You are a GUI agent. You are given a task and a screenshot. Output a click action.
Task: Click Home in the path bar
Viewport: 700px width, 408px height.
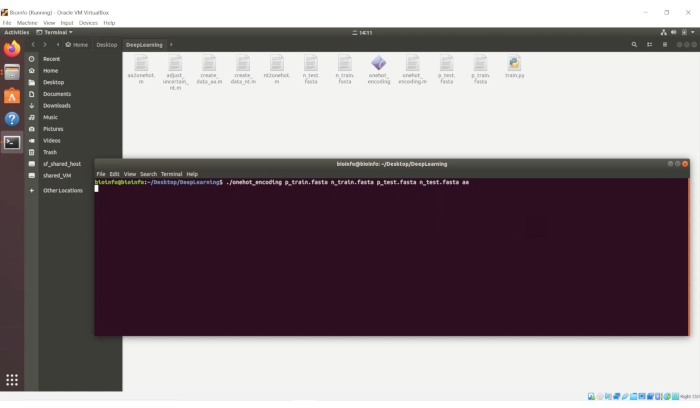76,45
